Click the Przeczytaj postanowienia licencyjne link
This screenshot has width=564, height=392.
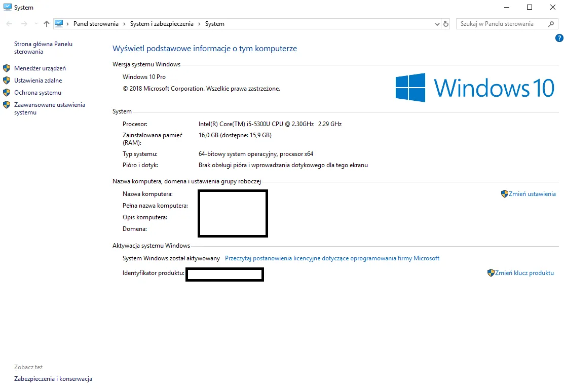[x=332, y=258]
